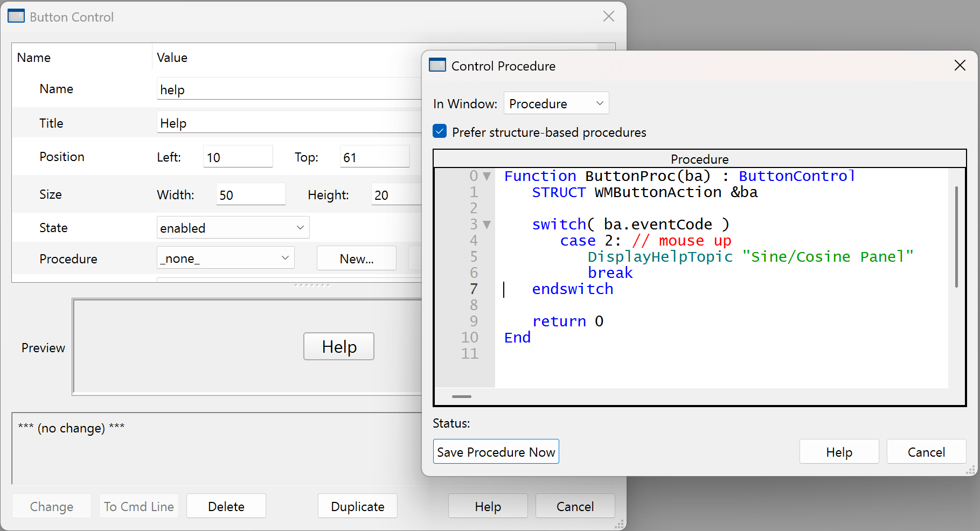This screenshot has width=980, height=531.
Task: Click the Left position field
Action: point(238,157)
